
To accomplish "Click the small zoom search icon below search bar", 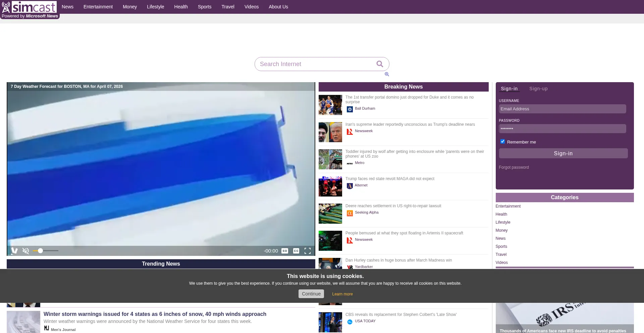I will [x=387, y=74].
